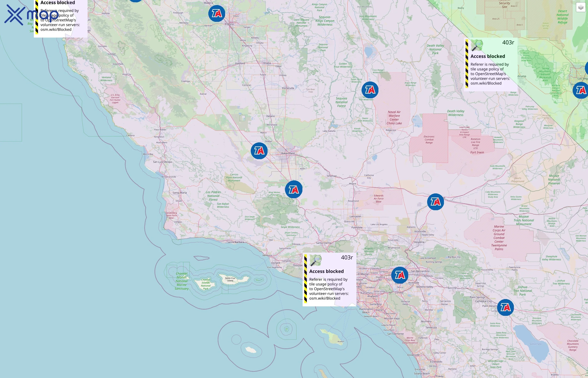The image size is (588, 378).
Task: Click the San Luis Obispo label
Action: [163, 162]
